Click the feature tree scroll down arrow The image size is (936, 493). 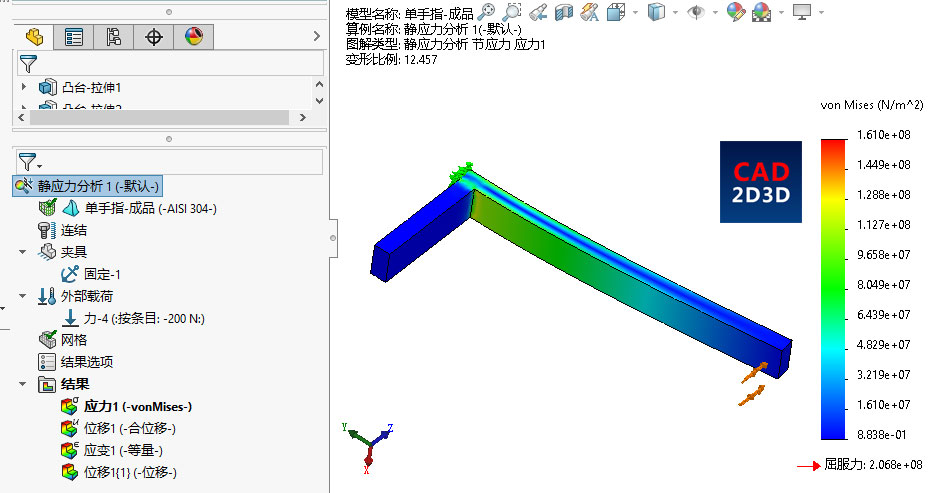coord(319,101)
